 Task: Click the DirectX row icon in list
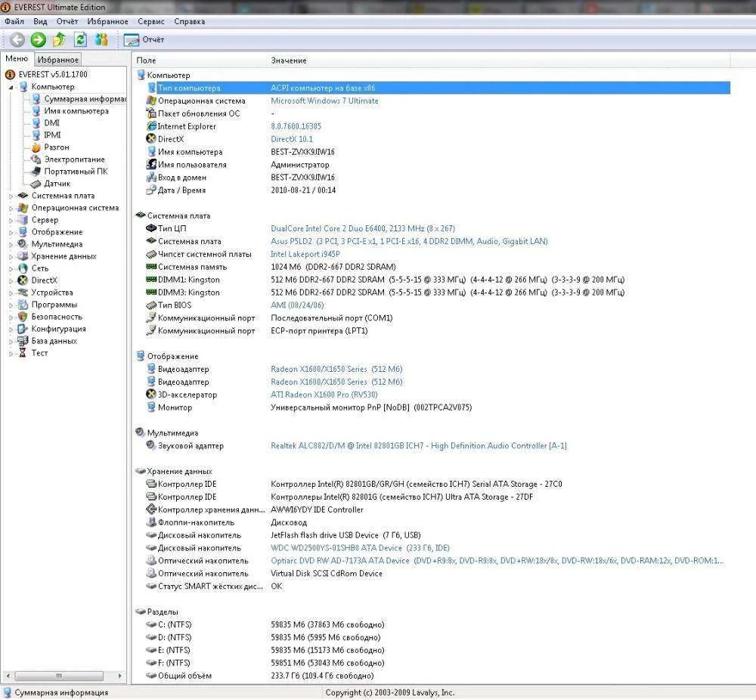click(x=151, y=139)
